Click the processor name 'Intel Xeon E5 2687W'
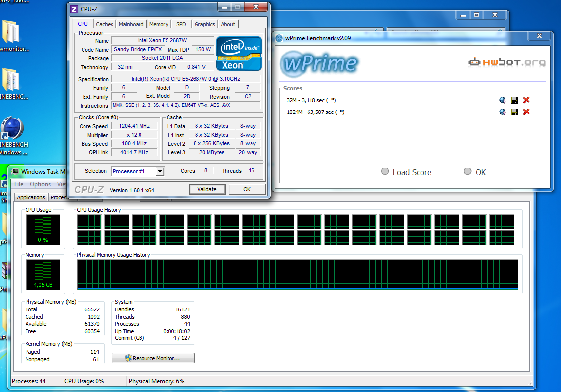561x392 pixels. [x=163, y=40]
